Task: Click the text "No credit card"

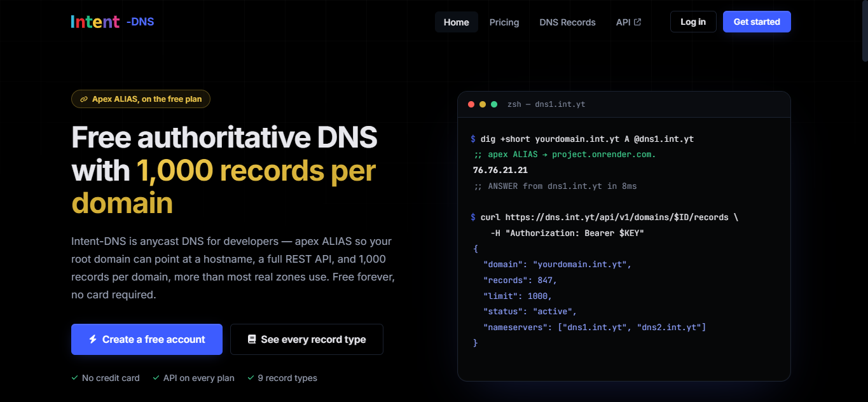Action: point(111,378)
